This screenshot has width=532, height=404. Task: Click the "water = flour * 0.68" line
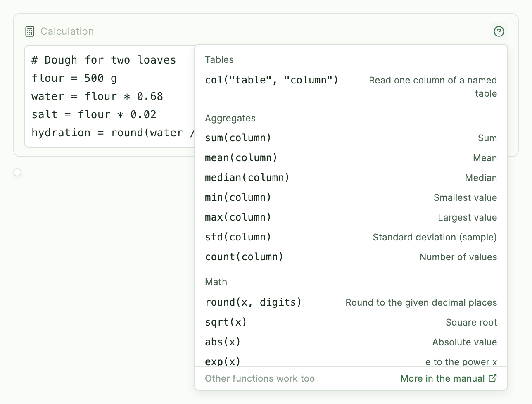[97, 97]
